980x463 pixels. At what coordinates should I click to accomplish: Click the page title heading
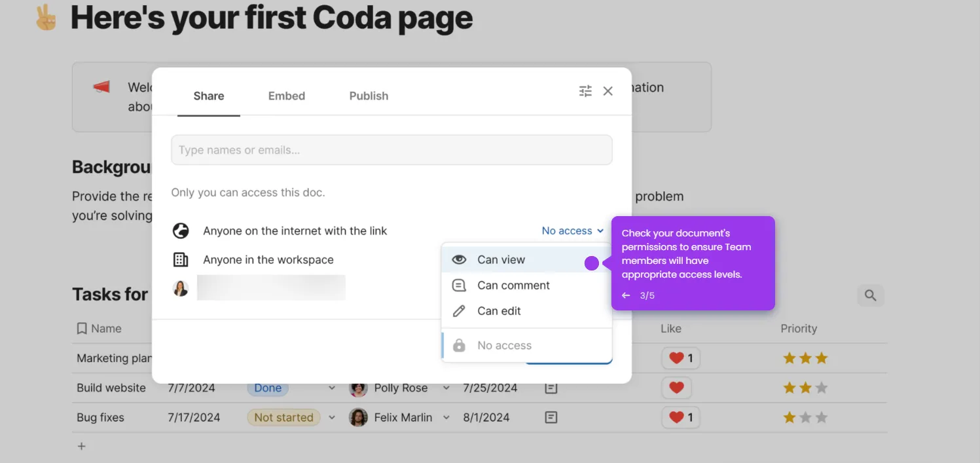272,18
